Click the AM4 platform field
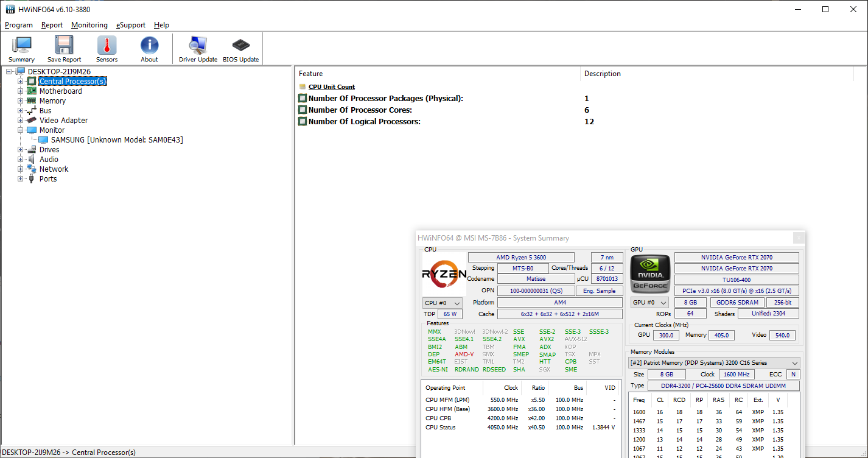 pyautogui.click(x=560, y=303)
